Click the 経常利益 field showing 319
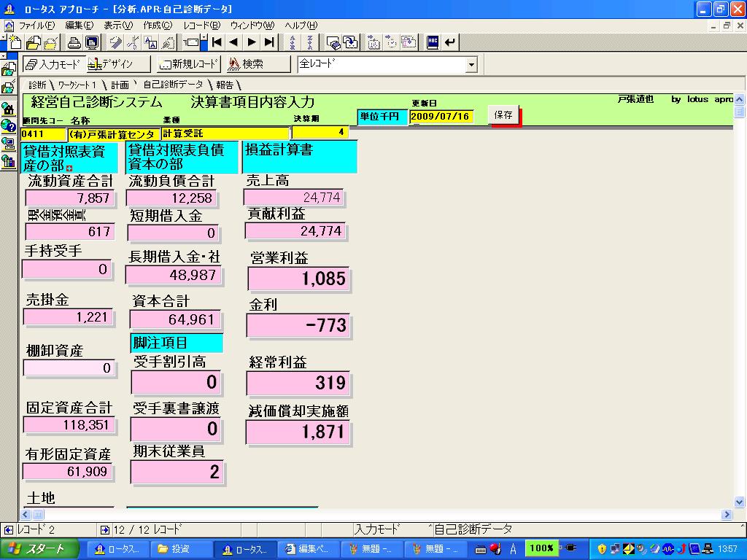The width and height of the screenshot is (747, 560). point(298,383)
